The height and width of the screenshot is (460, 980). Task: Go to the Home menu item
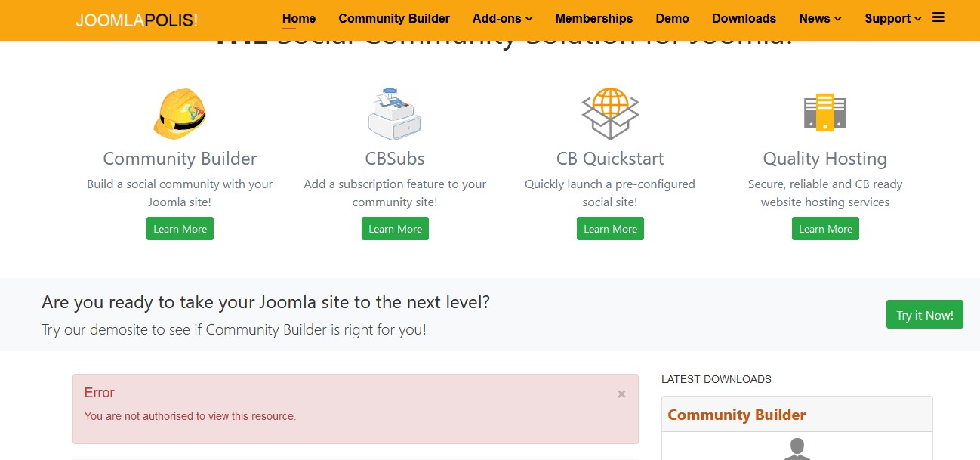299,18
